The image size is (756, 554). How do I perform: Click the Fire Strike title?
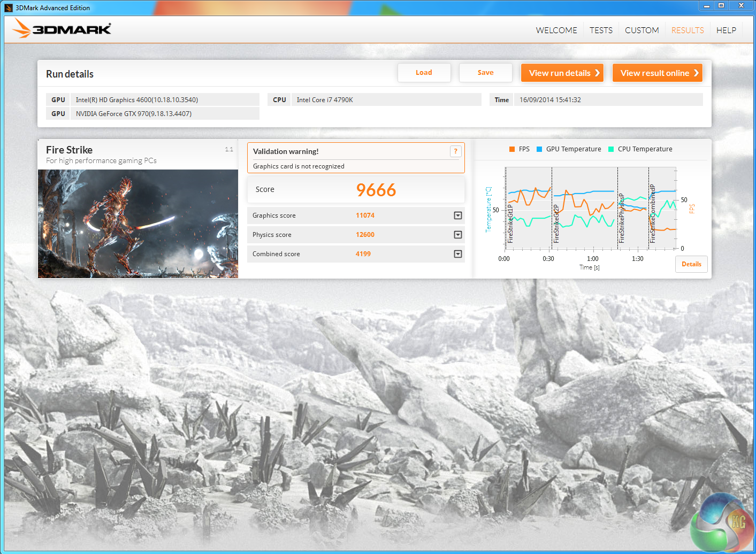[x=69, y=150]
